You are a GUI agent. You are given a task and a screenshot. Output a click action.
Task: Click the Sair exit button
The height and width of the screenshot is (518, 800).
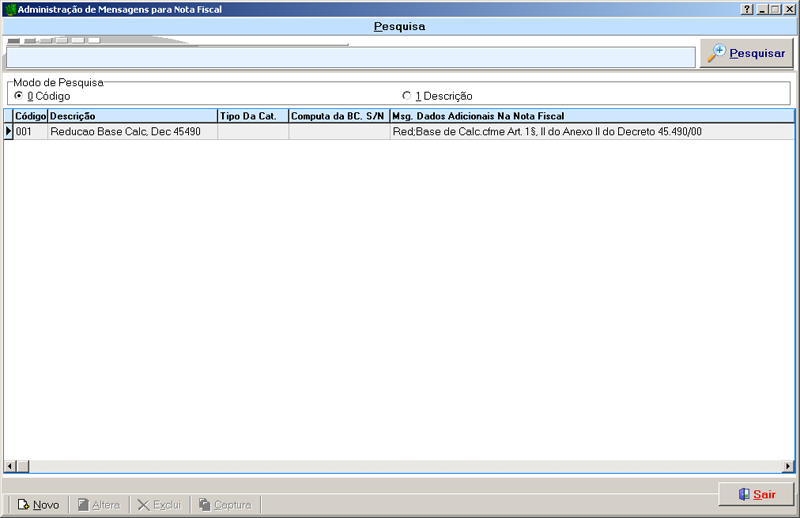[x=756, y=494]
